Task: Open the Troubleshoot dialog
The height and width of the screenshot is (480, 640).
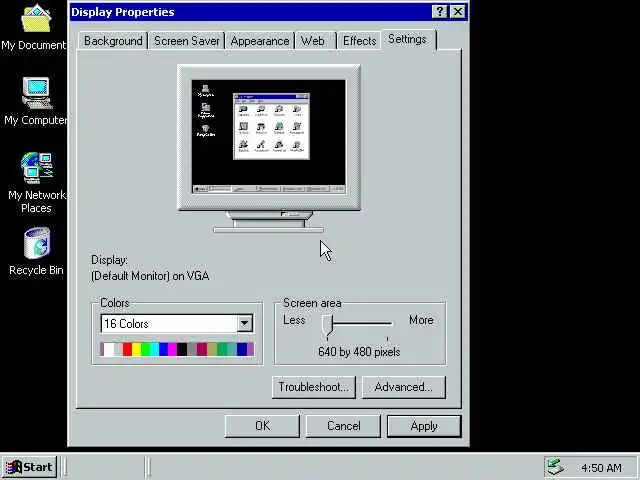Action: [x=313, y=387]
